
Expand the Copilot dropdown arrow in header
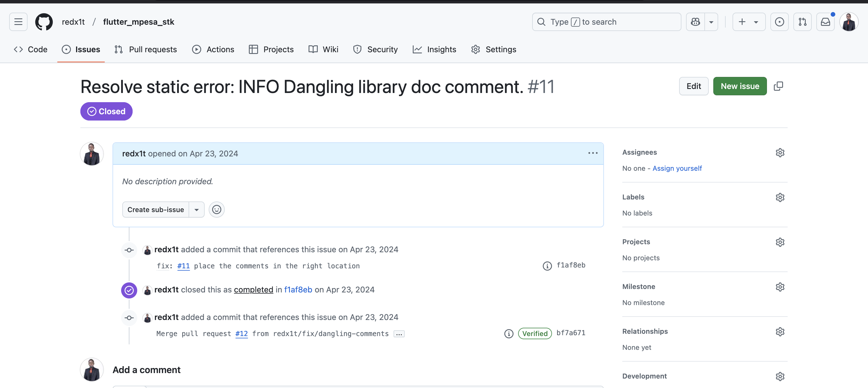pos(711,22)
